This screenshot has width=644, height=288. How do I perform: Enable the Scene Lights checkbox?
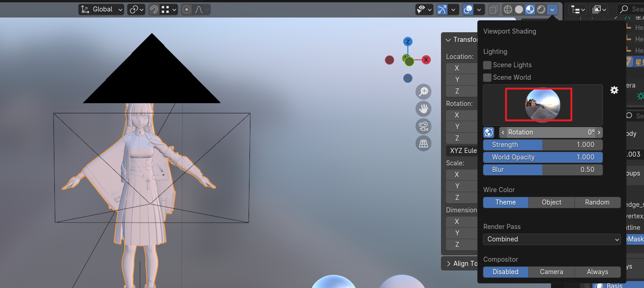pyautogui.click(x=487, y=65)
